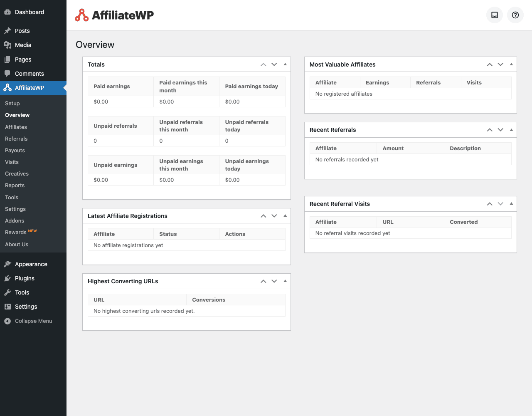532x416 pixels.
Task: Open the Creatives submenu page
Action: pos(33,173)
